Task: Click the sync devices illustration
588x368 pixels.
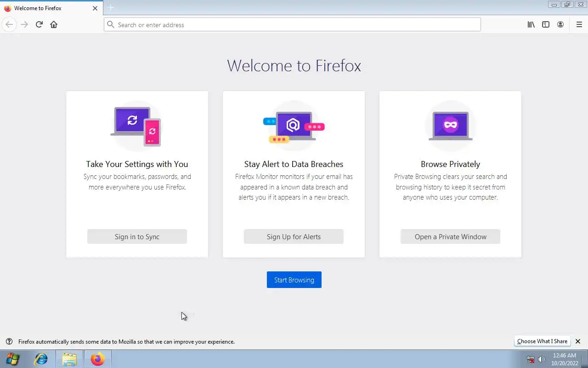Action: click(137, 126)
